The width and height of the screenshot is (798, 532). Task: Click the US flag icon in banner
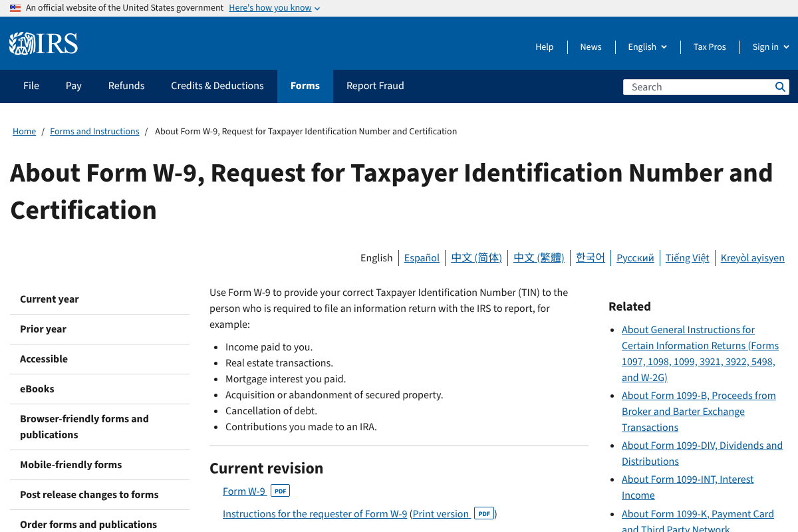click(15, 8)
